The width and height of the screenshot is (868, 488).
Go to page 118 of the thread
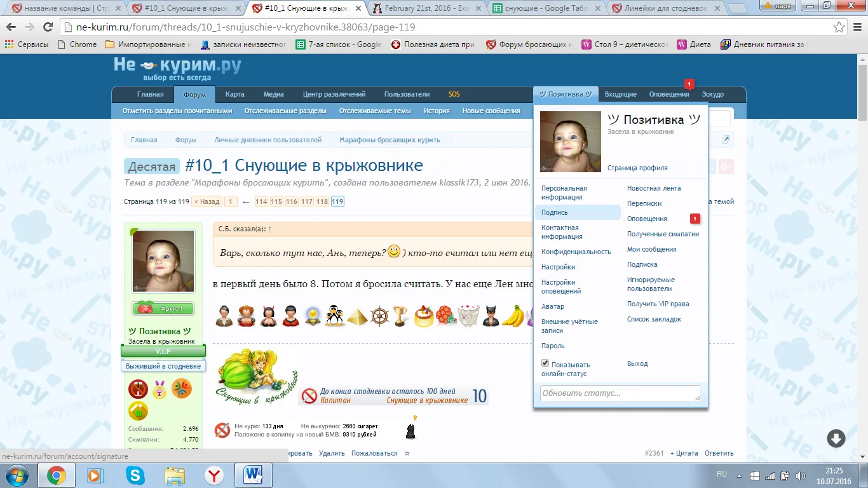(323, 201)
